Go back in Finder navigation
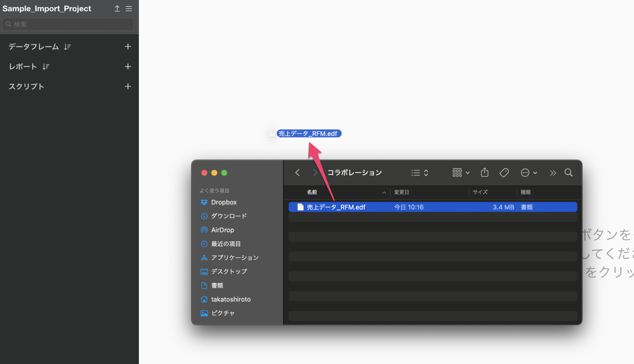This screenshot has height=364, width=634. (297, 173)
